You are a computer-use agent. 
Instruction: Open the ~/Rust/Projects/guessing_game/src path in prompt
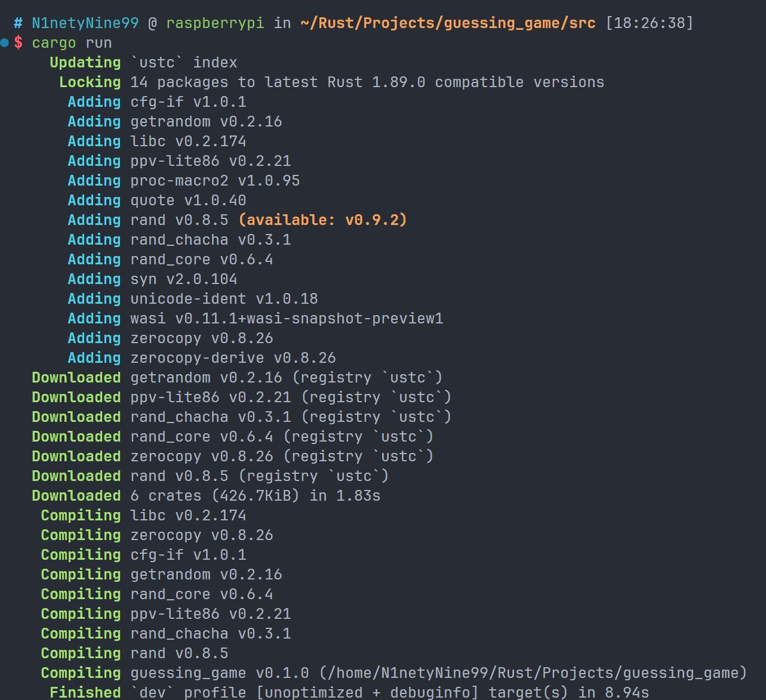coord(448,23)
